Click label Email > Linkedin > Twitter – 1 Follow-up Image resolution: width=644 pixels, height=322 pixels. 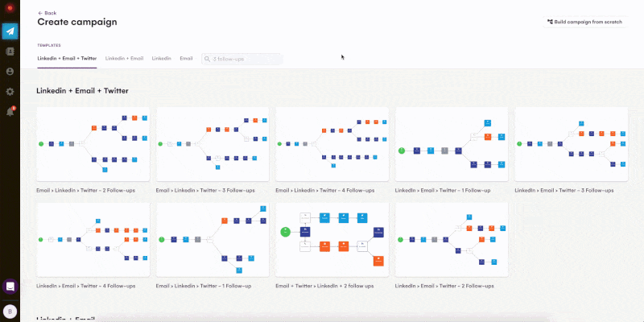(x=204, y=286)
